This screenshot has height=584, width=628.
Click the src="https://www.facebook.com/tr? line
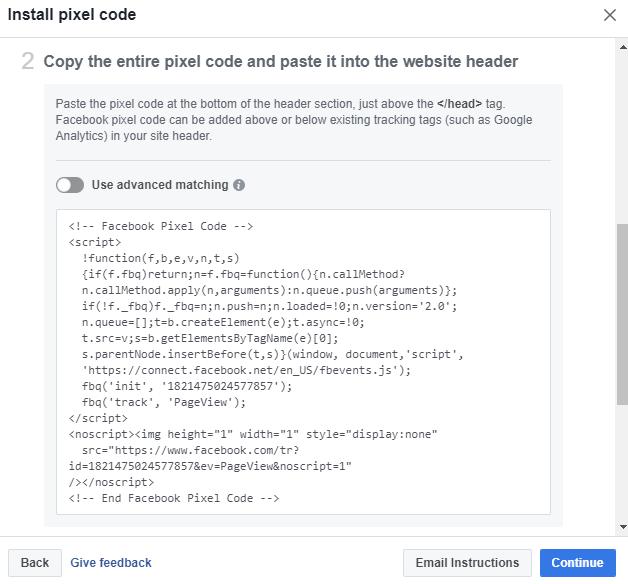click(x=191, y=451)
